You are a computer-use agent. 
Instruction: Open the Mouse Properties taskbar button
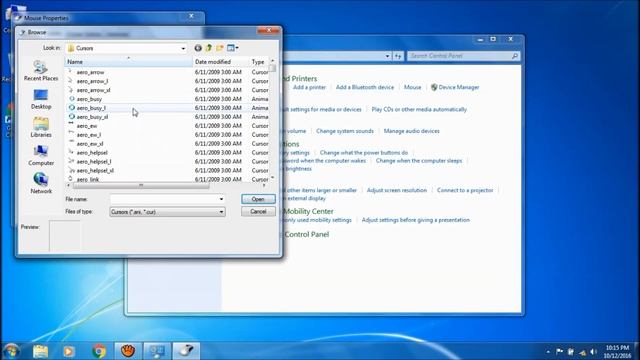point(186,351)
